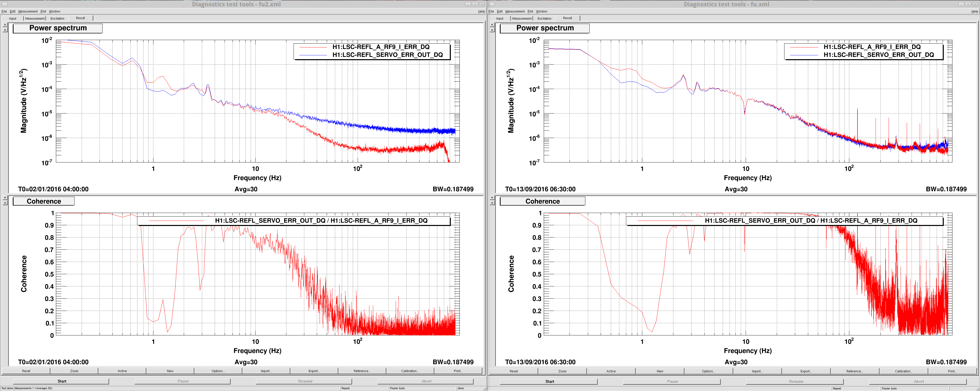Expand options panel arrow beside fu.xml Power spectrum
Viewport: 980px width, 391px height.
click(492, 25)
